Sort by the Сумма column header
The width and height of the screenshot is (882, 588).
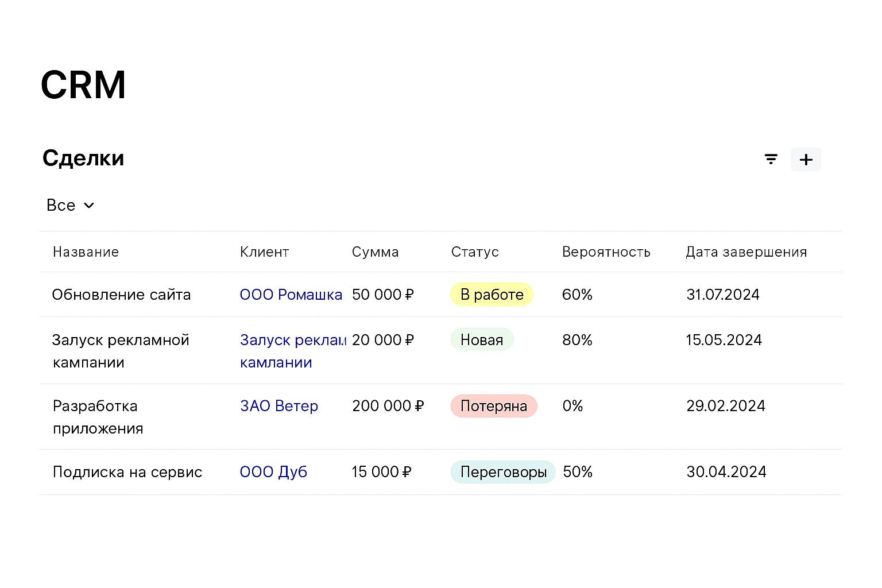[376, 252]
